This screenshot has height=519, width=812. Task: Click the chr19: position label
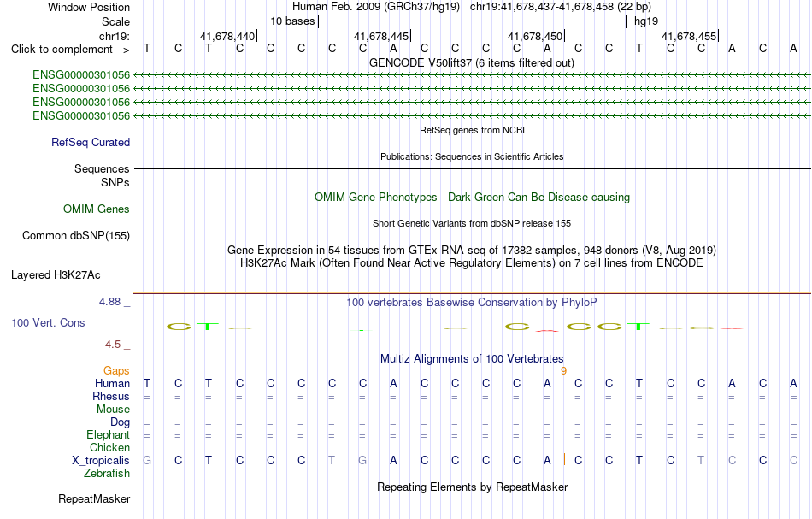(114, 36)
